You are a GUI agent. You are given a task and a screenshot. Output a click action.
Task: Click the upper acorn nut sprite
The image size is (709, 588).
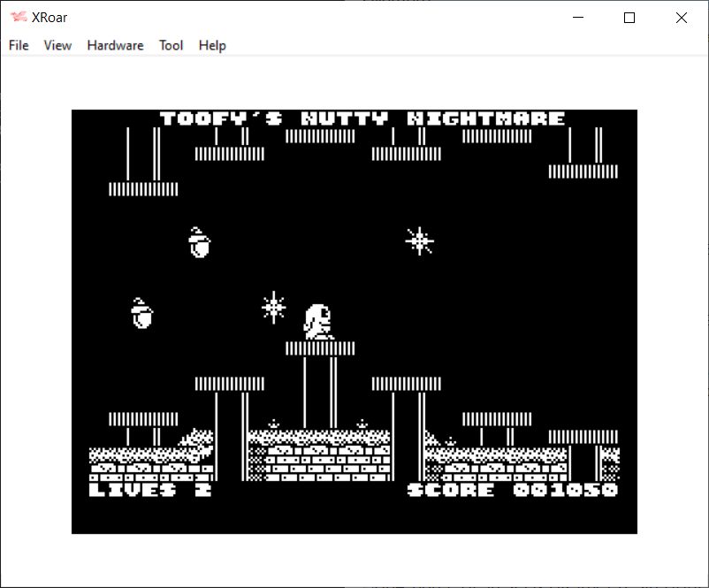click(201, 242)
